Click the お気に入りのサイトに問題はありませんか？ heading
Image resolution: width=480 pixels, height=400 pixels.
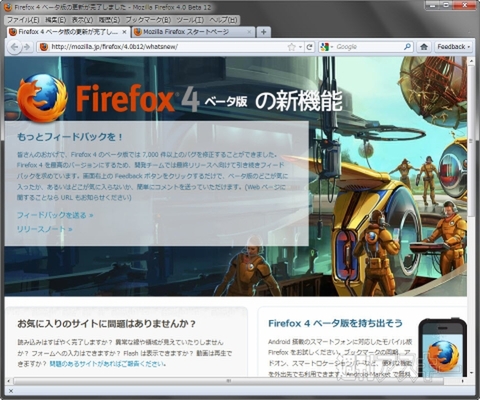(x=106, y=324)
